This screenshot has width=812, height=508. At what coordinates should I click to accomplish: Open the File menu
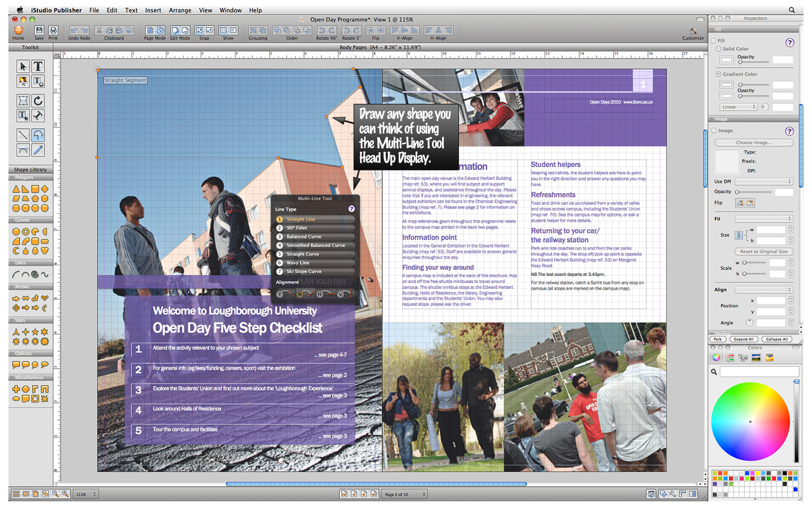[x=94, y=10]
